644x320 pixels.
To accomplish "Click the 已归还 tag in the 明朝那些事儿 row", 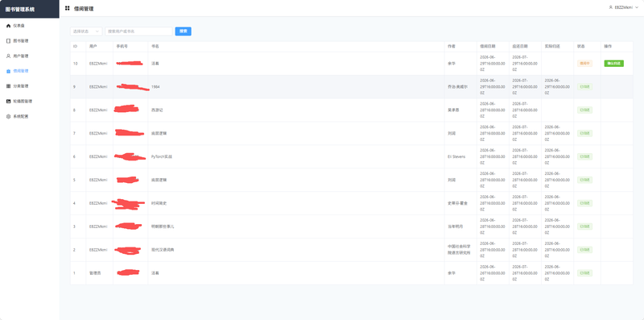I will coord(584,226).
